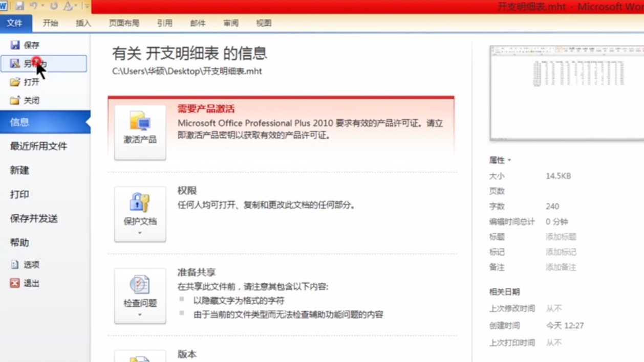Open the 保护文档 dropdown button
Viewport: 644px width, 362px height.
click(x=140, y=214)
